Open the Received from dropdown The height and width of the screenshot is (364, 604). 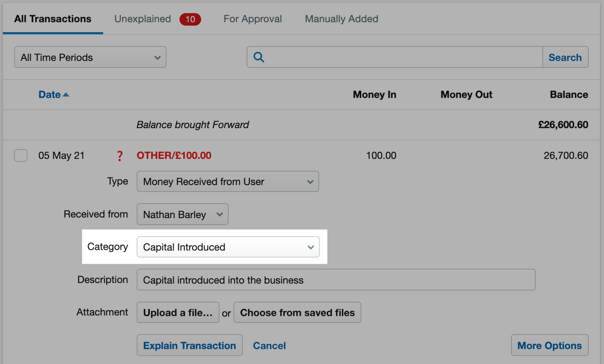pyautogui.click(x=183, y=214)
